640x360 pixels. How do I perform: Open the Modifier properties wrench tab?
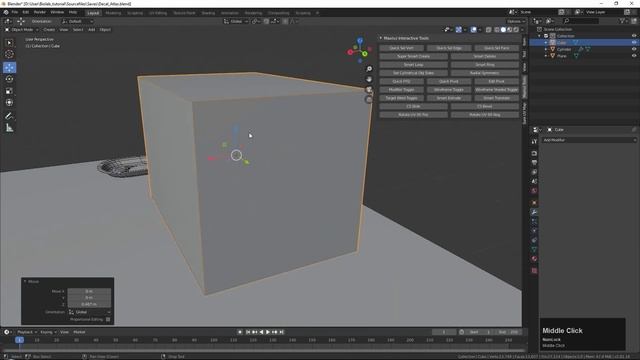point(534,212)
